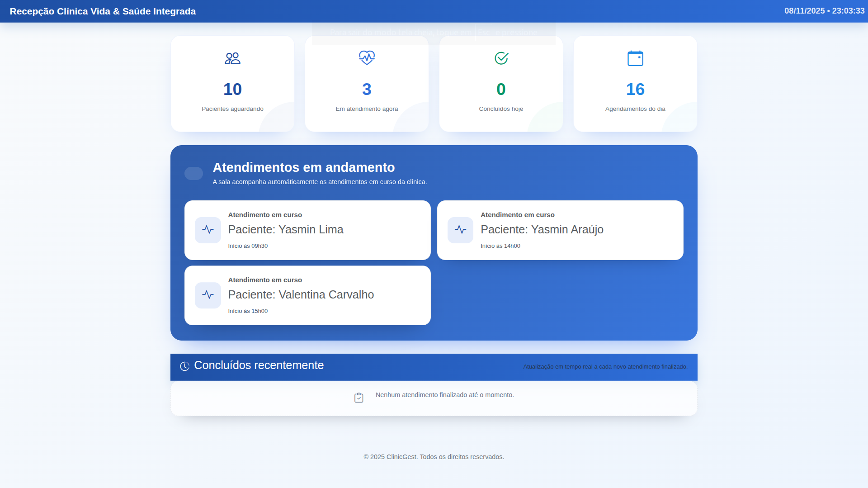Image resolution: width=868 pixels, height=488 pixels.
Task: Click the pulse icon on Yasmin Araújo's card
Action: tap(460, 230)
